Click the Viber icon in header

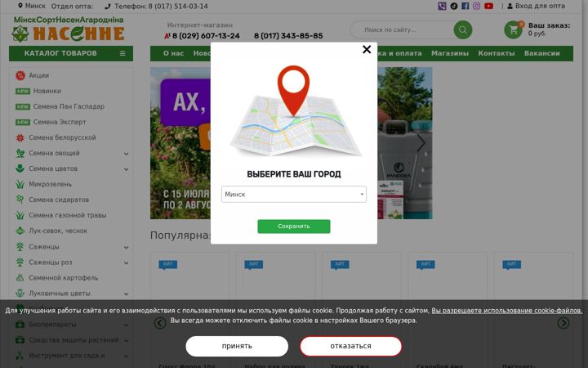(x=442, y=6)
